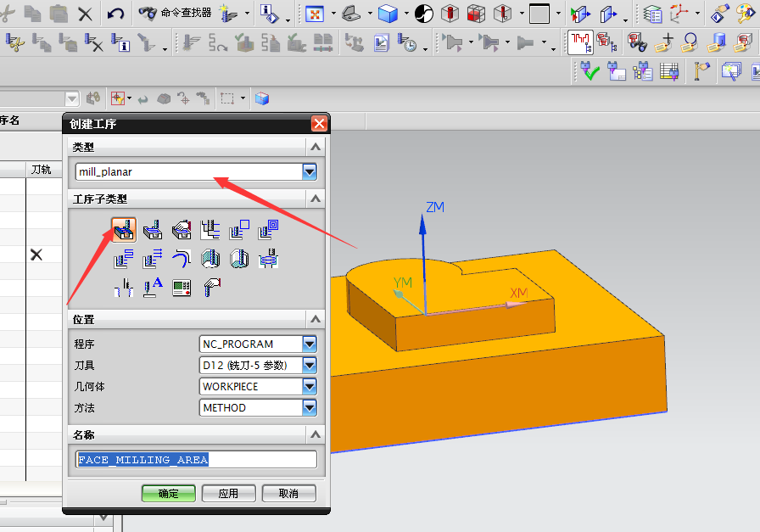Select the Planar Mill subtype icon
The width and height of the screenshot is (760, 532).
pyautogui.click(x=210, y=230)
